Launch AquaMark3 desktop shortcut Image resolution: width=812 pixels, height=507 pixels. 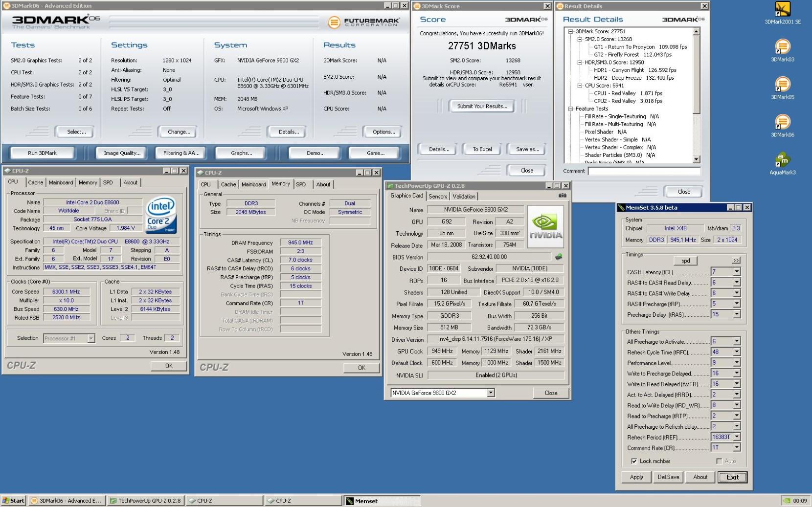(782, 164)
